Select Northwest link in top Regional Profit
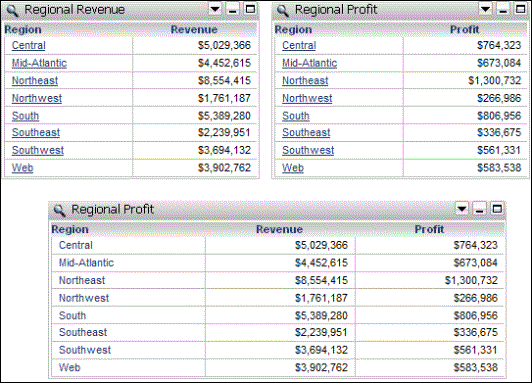The height and width of the screenshot is (383, 532). click(x=307, y=98)
